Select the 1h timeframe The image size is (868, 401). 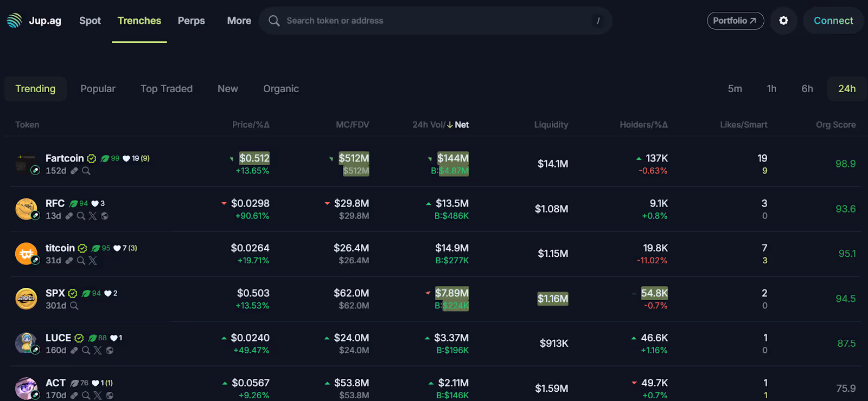point(772,89)
